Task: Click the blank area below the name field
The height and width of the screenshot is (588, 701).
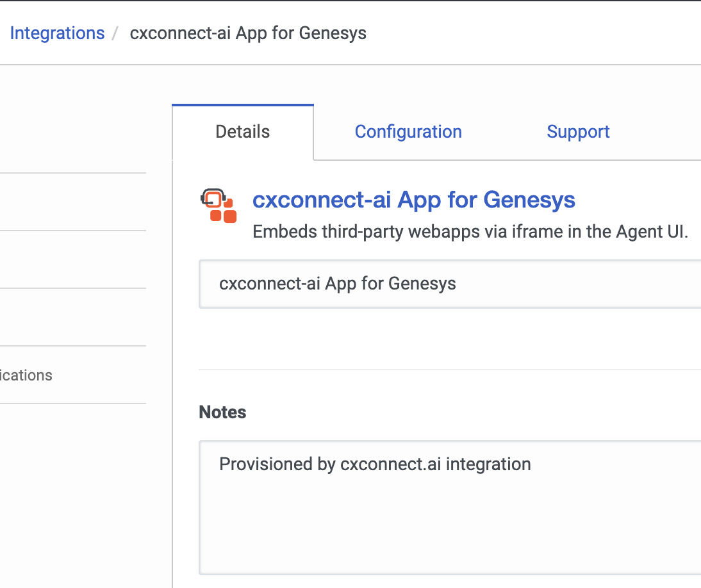Action: [x=449, y=338]
